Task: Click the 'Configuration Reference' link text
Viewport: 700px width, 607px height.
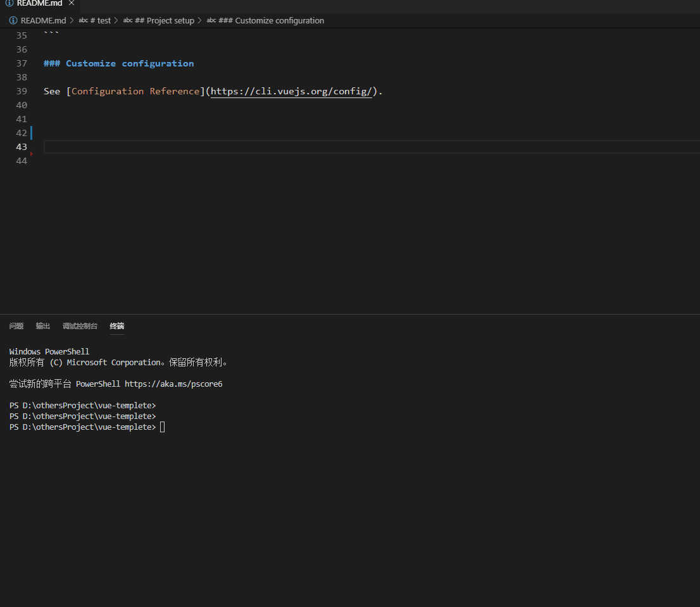Action: click(135, 92)
